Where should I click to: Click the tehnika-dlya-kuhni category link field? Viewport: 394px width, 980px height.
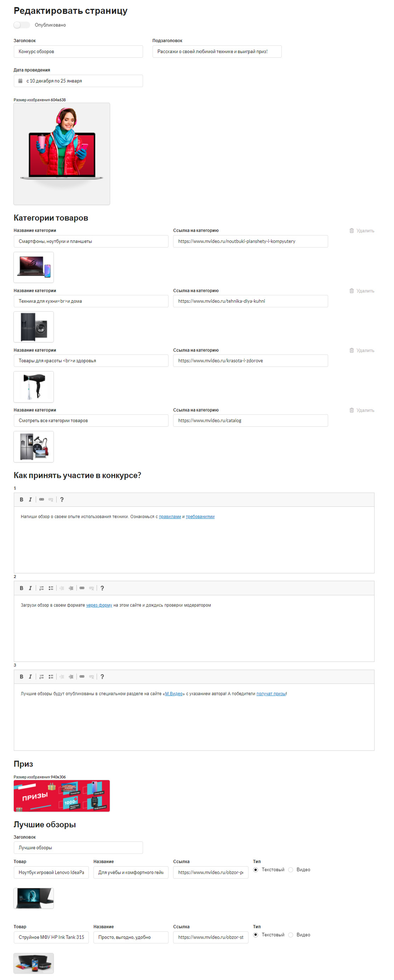tap(251, 301)
